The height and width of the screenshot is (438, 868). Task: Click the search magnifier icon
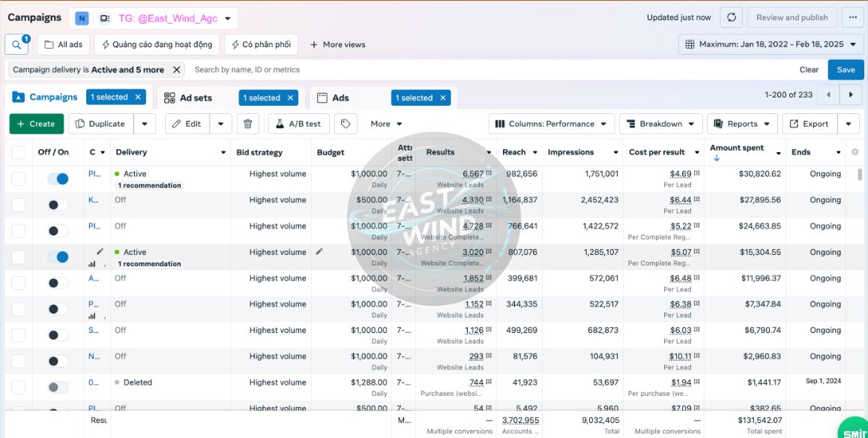[16, 45]
